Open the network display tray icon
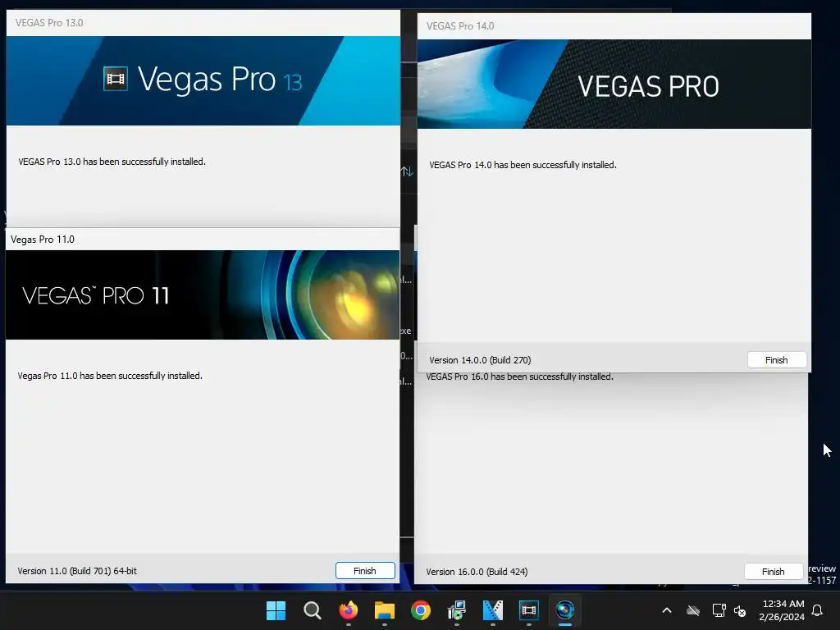Image resolution: width=840 pixels, height=630 pixels. (x=719, y=610)
